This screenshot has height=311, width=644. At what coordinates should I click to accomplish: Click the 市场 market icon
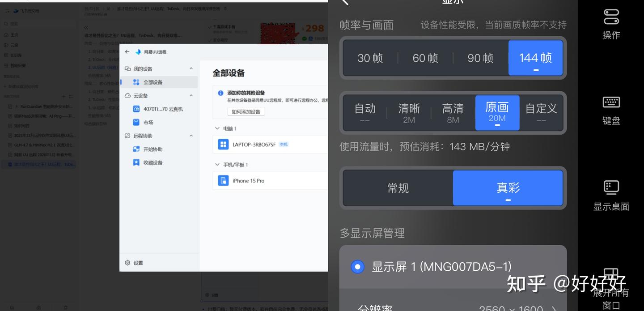pos(136,122)
